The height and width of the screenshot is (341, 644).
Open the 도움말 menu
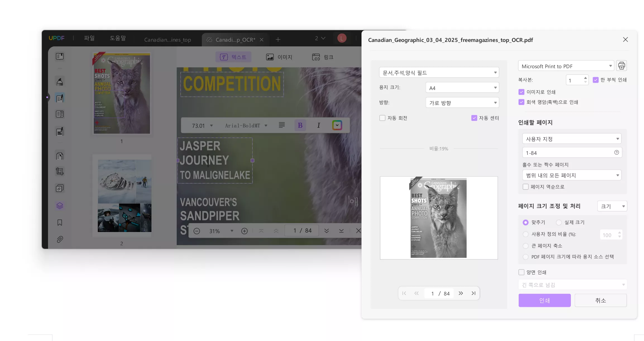coord(118,38)
